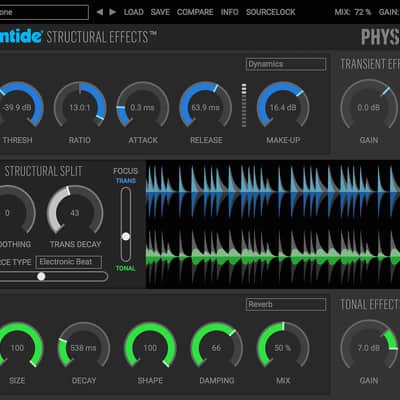This screenshot has width=400, height=400.
Task: Click the STRUCTURAL SPLIT heading
Action: 43,171
